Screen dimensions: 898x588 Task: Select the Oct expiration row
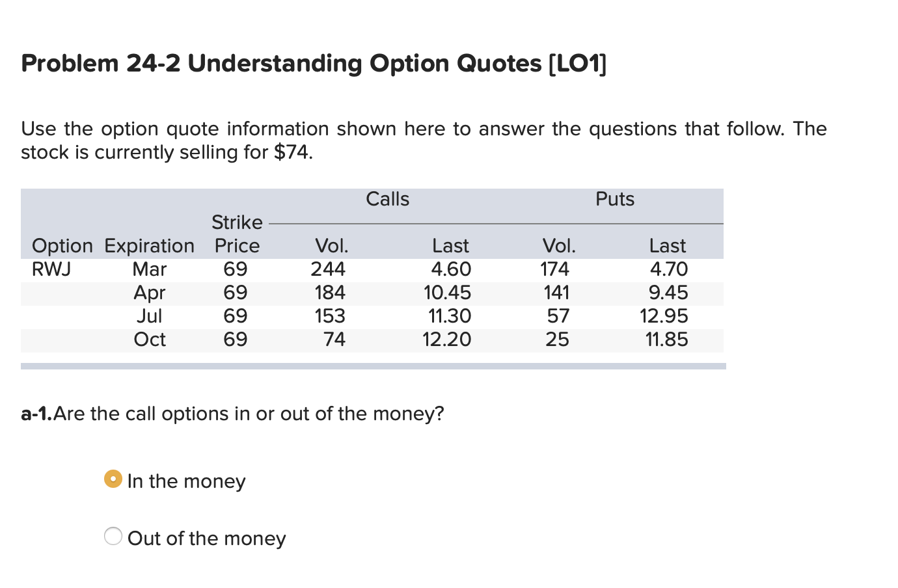click(x=150, y=339)
